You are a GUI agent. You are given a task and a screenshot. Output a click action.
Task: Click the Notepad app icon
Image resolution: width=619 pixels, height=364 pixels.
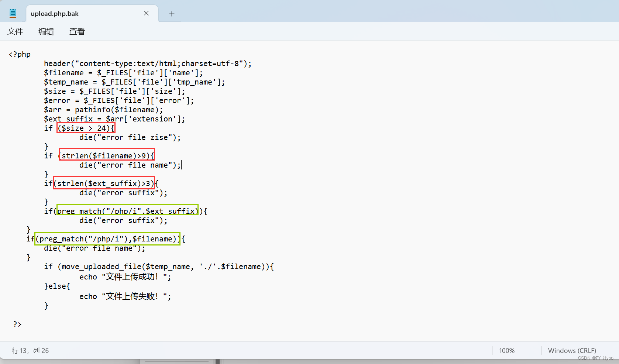click(x=13, y=13)
